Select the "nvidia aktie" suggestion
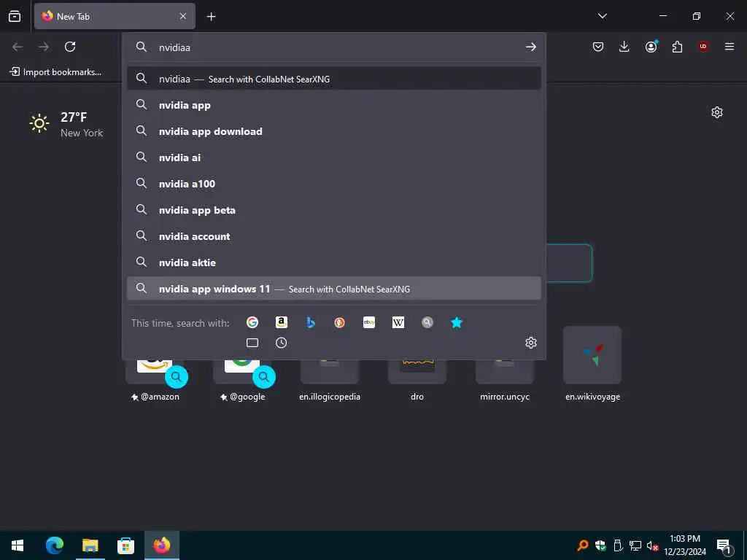 coord(334,262)
